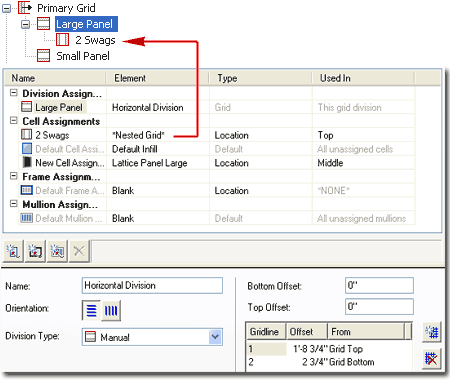
Task: Collapse the Large Panel tree node
Action: pos(26,24)
